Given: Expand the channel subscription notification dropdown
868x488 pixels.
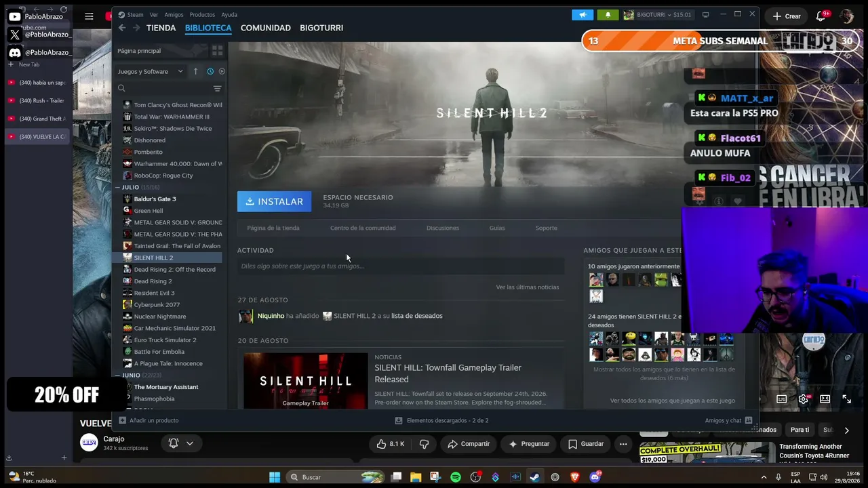Looking at the screenshot, I should coord(181,443).
